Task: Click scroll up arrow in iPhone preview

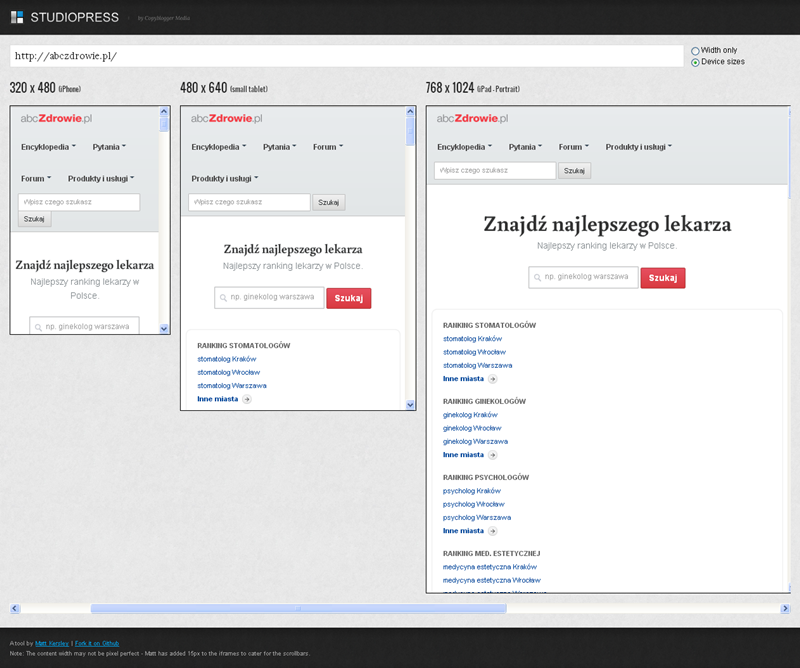Action: [164, 111]
